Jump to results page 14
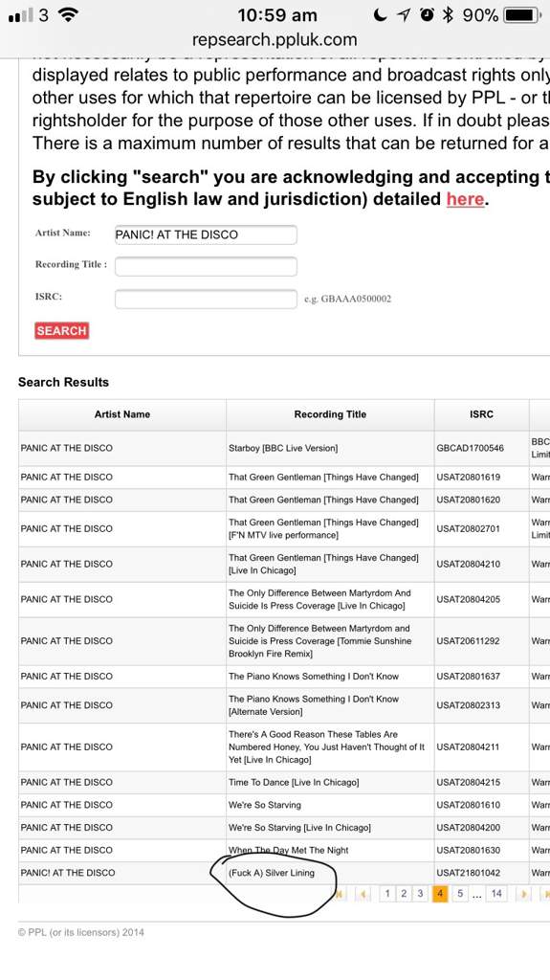Screen dimensions: 550x980 (x=496, y=894)
